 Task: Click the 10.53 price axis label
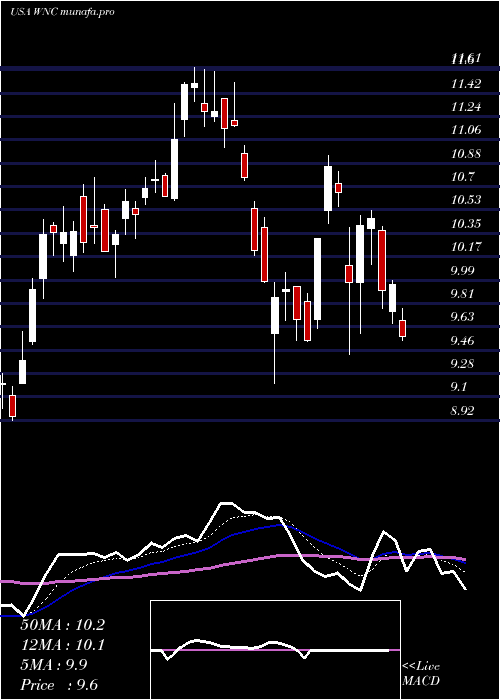(466, 200)
